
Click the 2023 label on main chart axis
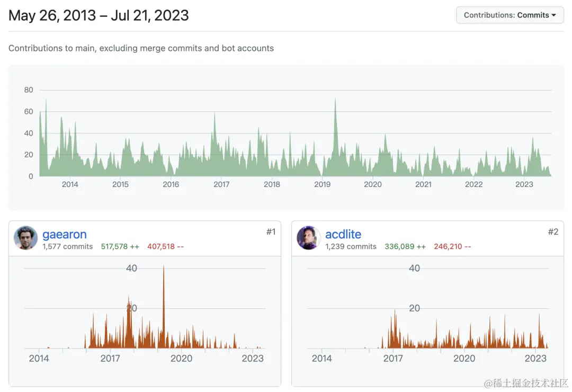tap(524, 184)
